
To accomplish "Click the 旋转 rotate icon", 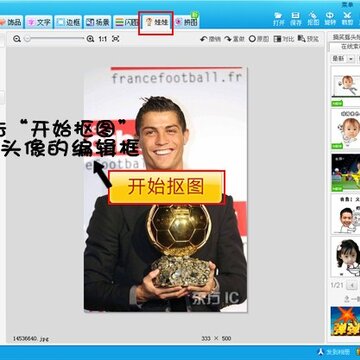I will [330, 19].
